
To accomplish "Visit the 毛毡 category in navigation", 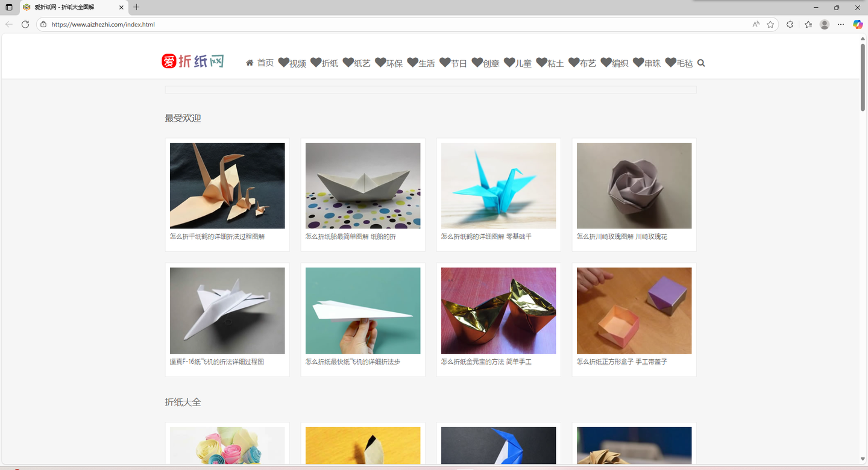I will (679, 63).
